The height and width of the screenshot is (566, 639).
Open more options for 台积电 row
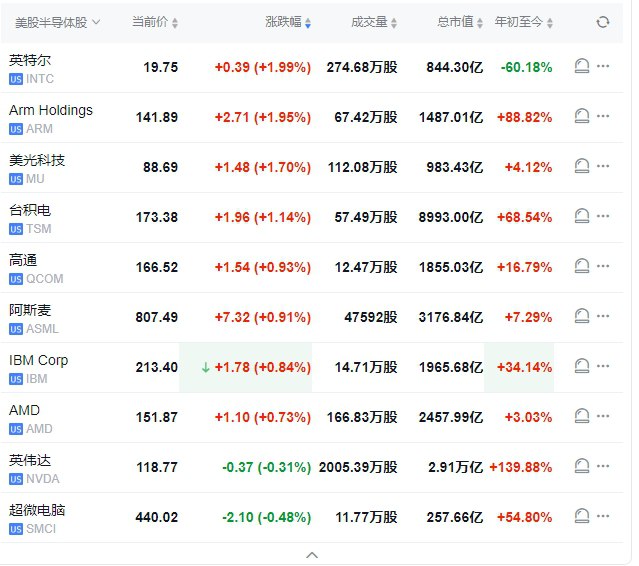pos(603,216)
